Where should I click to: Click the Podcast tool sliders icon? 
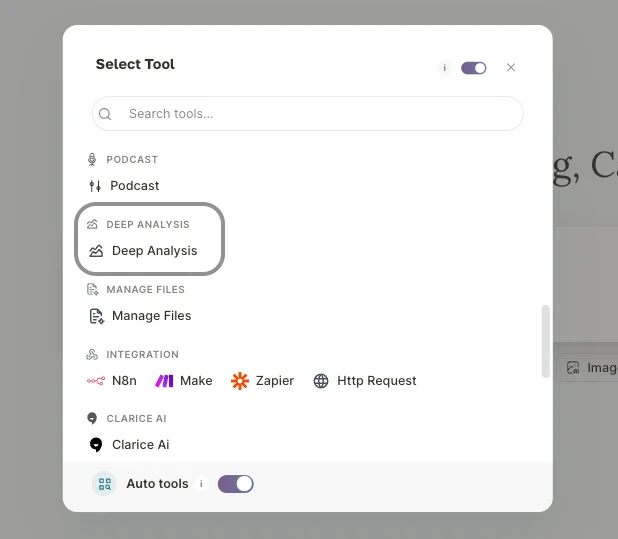pyautogui.click(x=95, y=186)
